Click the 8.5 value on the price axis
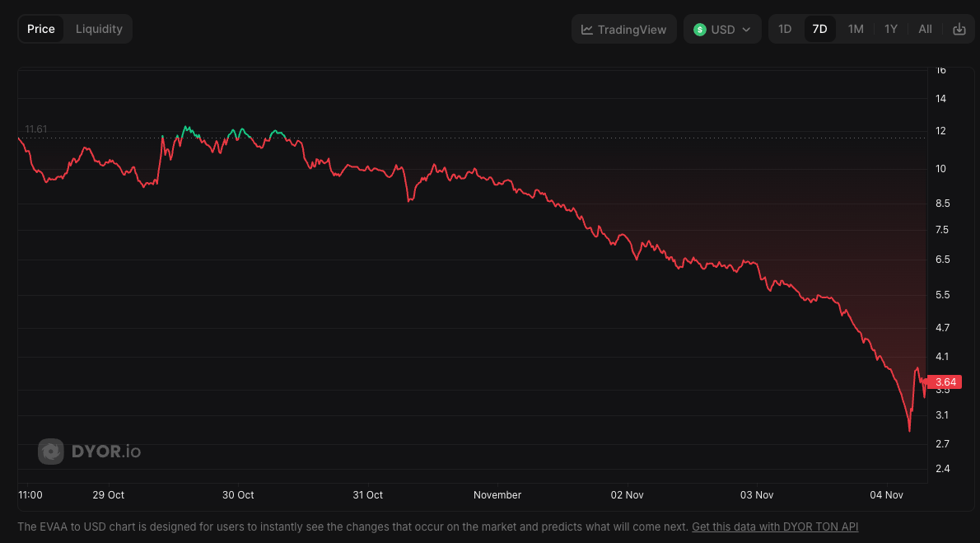980x543 pixels. point(942,204)
